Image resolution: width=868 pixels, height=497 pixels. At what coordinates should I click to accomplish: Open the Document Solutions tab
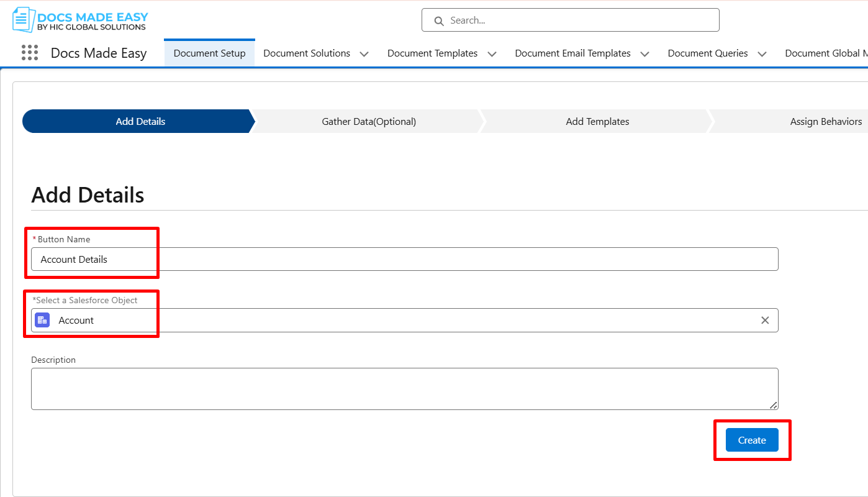307,53
